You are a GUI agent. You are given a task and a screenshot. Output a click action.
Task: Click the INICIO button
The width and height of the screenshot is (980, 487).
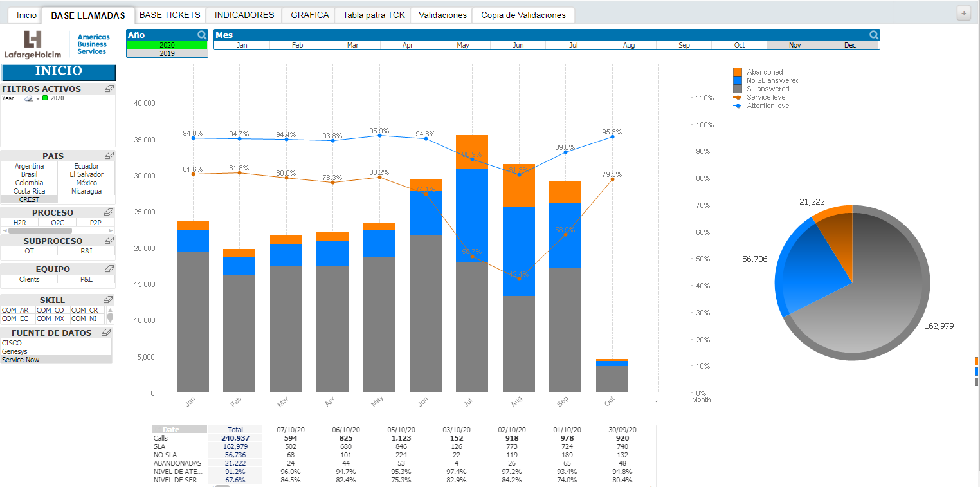58,71
